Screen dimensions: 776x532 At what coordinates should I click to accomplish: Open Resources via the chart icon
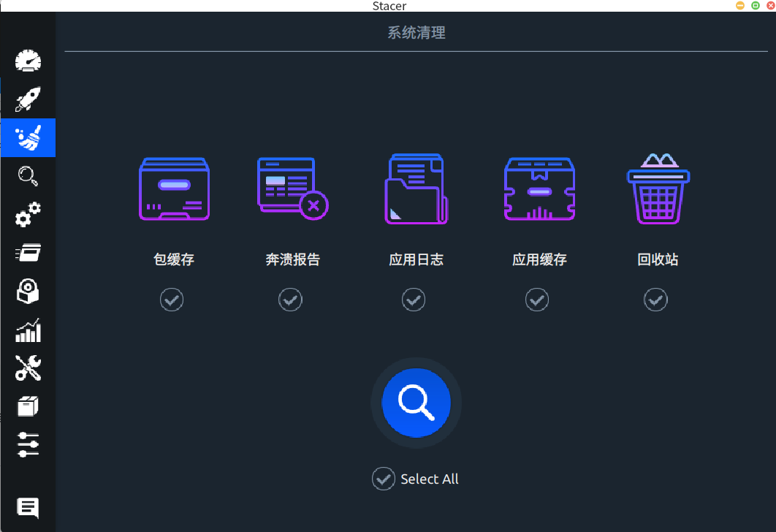coord(28,330)
